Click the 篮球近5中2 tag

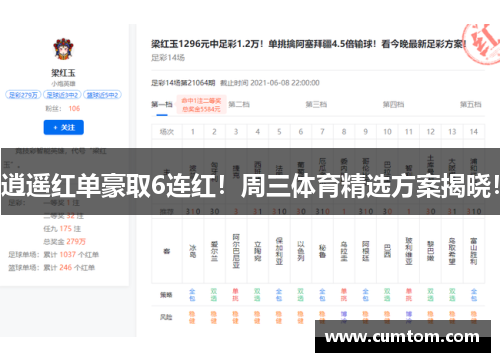coord(102,95)
